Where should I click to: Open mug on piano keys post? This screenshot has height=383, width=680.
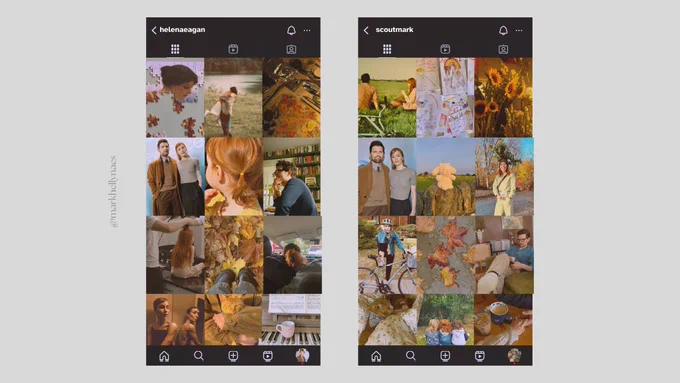(x=292, y=320)
